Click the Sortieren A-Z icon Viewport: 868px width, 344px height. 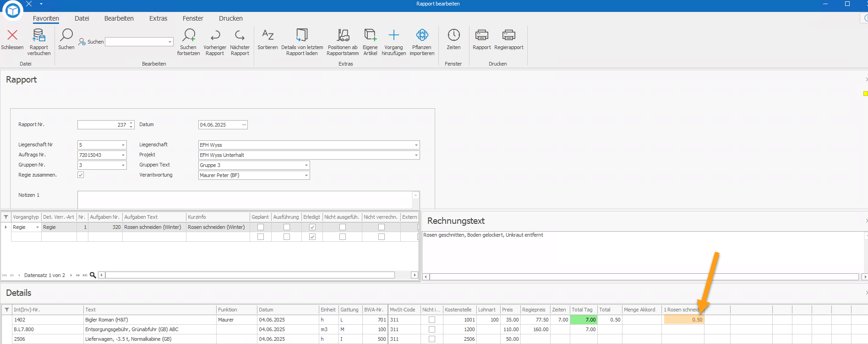click(267, 35)
